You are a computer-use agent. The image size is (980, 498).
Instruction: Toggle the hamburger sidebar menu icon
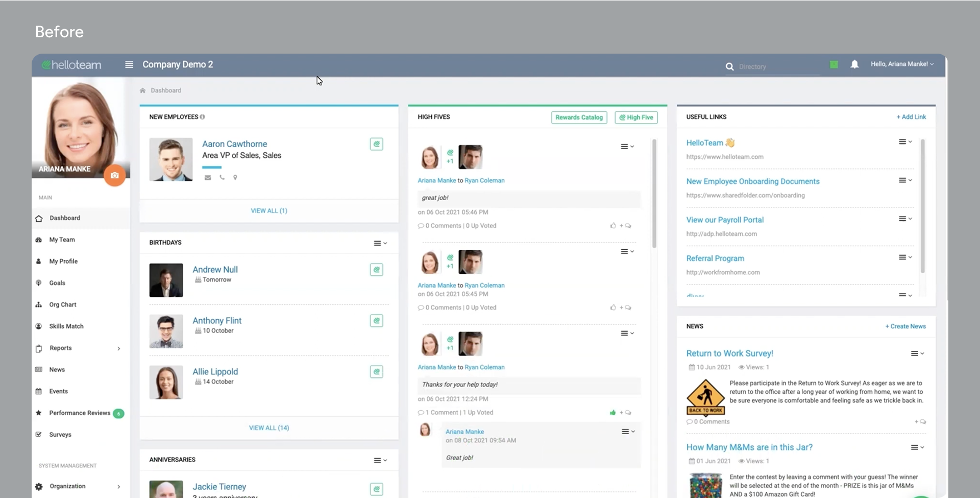pyautogui.click(x=129, y=65)
